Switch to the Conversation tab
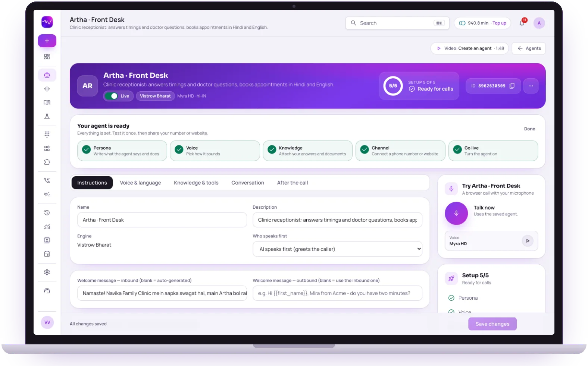588x366 pixels. 248,183
